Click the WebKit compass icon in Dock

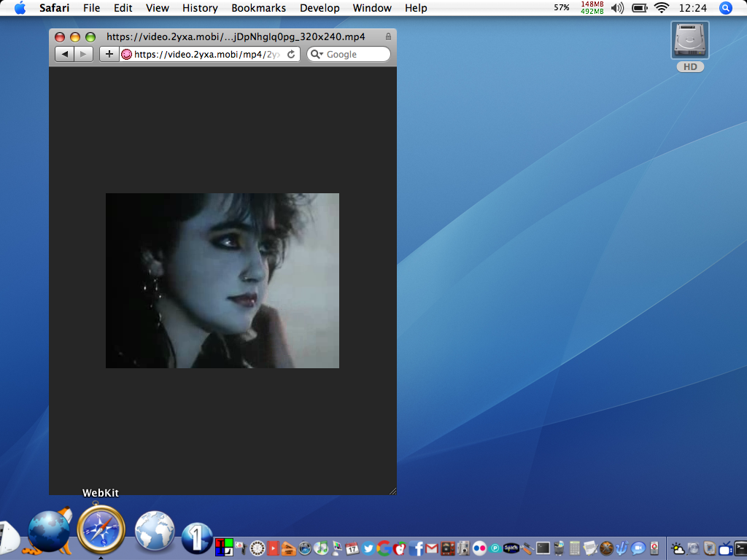click(x=101, y=529)
